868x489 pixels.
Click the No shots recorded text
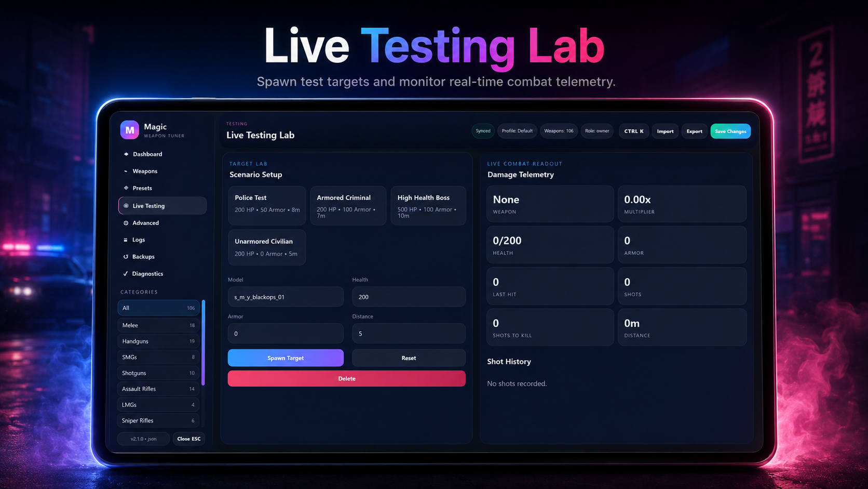[517, 384]
